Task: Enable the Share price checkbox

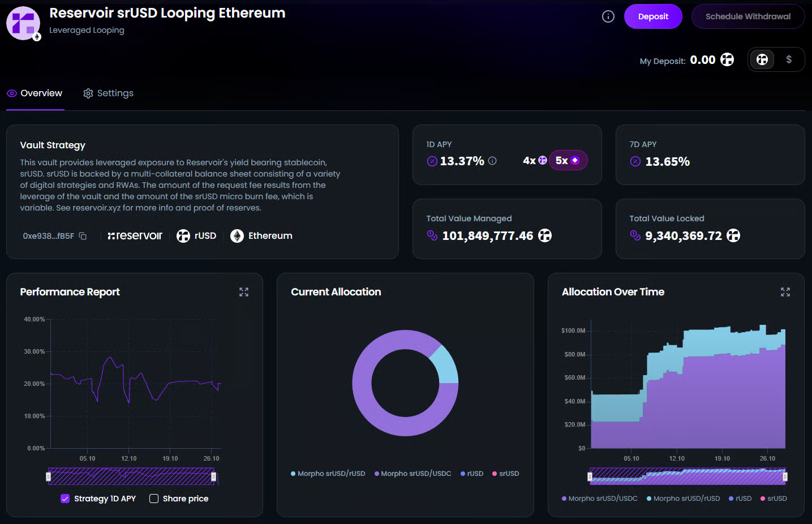Action: (154, 499)
